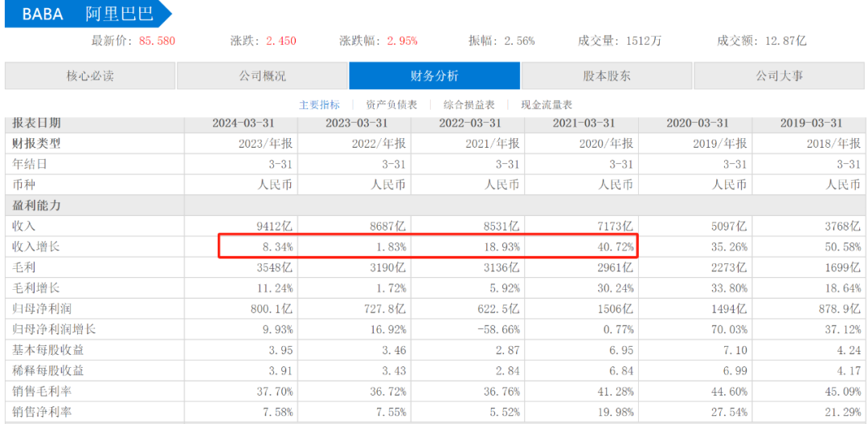Image resolution: width=868 pixels, height=424 pixels.
Task: Click the 销售净利率 row label
Action: pos(43,413)
